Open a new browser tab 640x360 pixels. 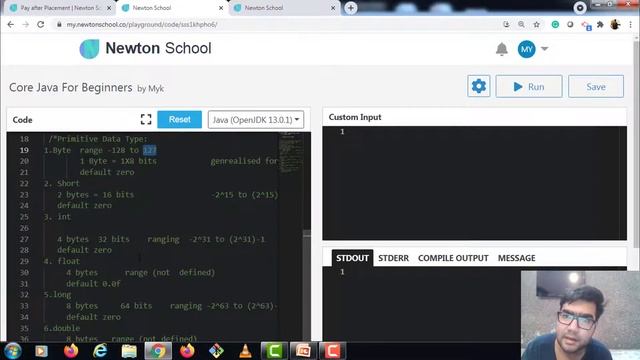[x=351, y=8]
